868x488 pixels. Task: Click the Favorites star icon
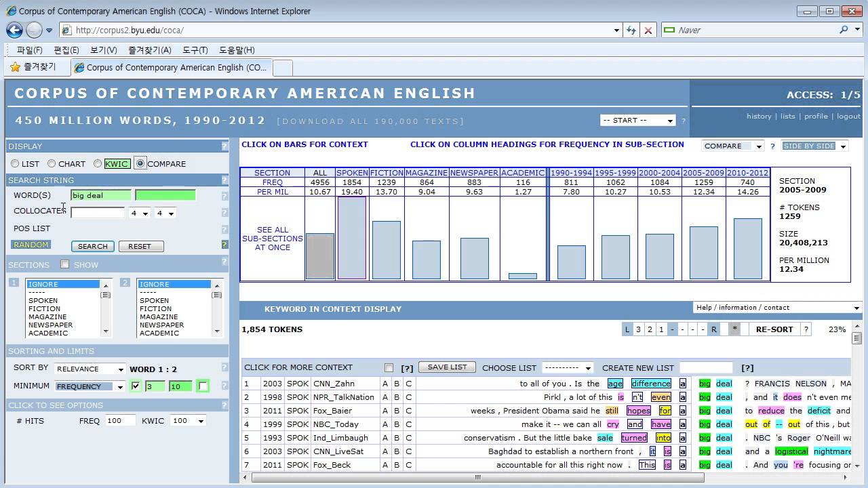click(15, 67)
